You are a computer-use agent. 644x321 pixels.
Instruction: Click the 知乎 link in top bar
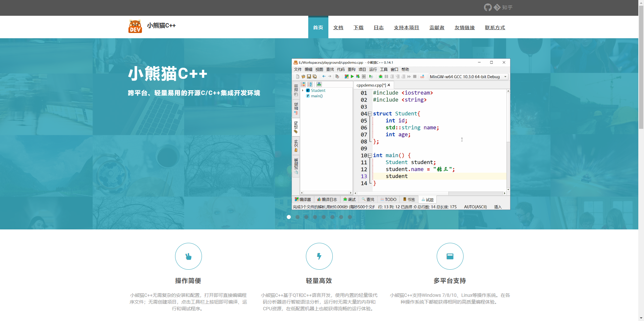click(x=507, y=7)
